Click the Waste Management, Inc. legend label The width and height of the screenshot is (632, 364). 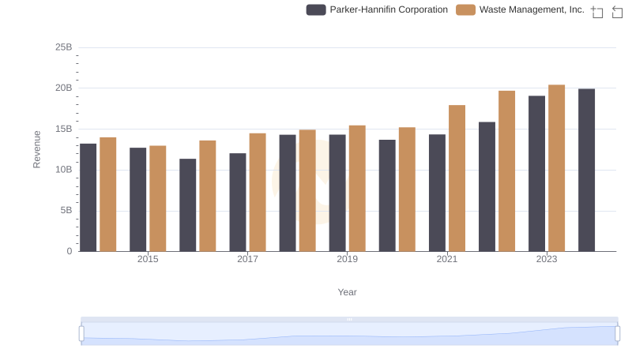click(x=532, y=9)
